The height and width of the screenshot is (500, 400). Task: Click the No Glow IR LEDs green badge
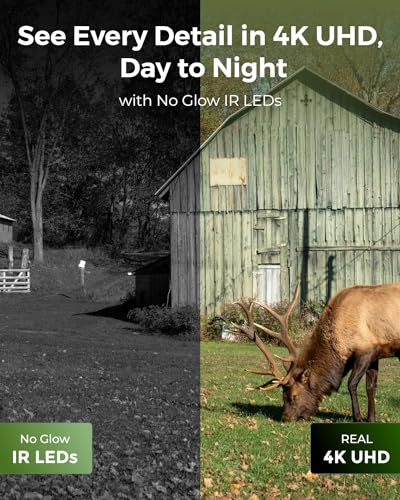46,448
